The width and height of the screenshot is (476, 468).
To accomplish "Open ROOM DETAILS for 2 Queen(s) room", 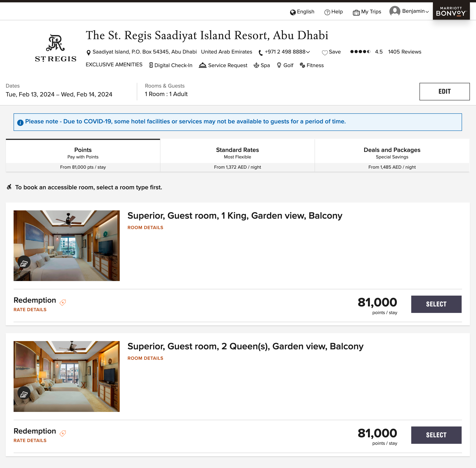I will click(x=145, y=358).
